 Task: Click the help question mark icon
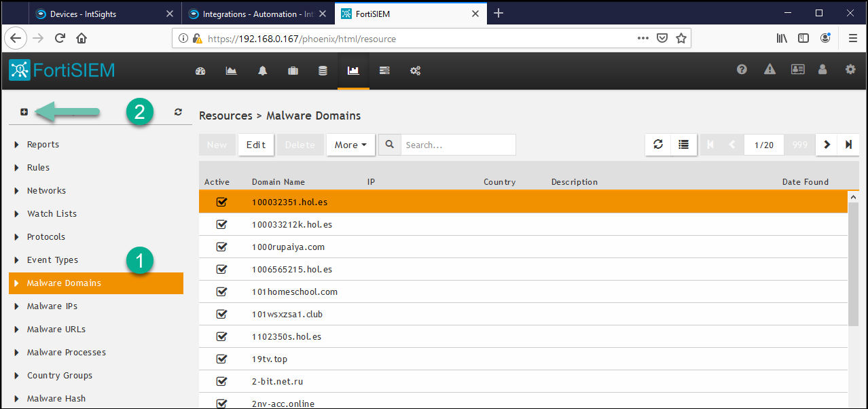point(742,69)
